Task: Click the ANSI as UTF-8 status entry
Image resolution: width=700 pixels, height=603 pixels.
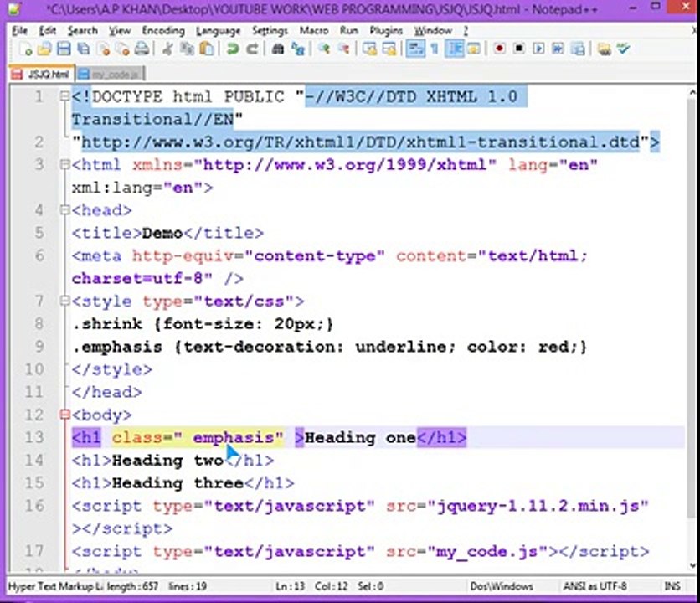Action: tap(595, 586)
